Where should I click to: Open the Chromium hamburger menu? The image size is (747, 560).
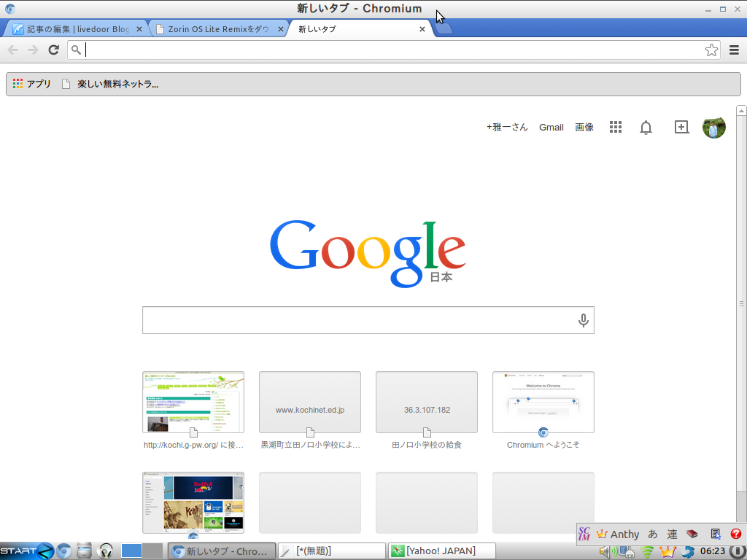click(x=734, y=50)
